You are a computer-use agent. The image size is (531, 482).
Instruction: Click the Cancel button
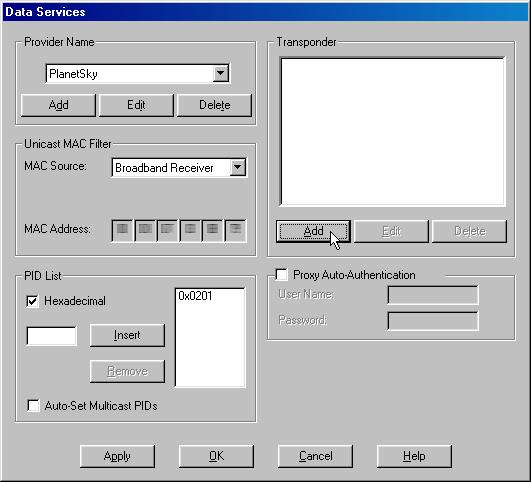[315, 456]
